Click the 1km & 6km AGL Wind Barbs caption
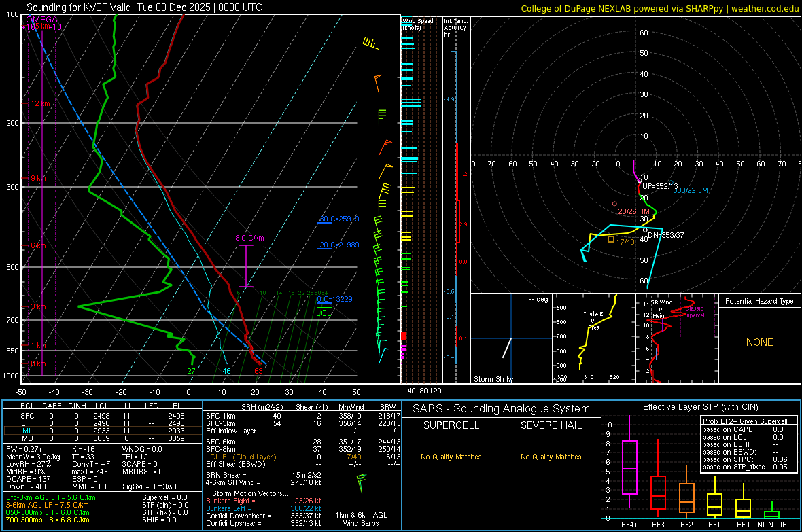802x532 pixels. [361, 519]
